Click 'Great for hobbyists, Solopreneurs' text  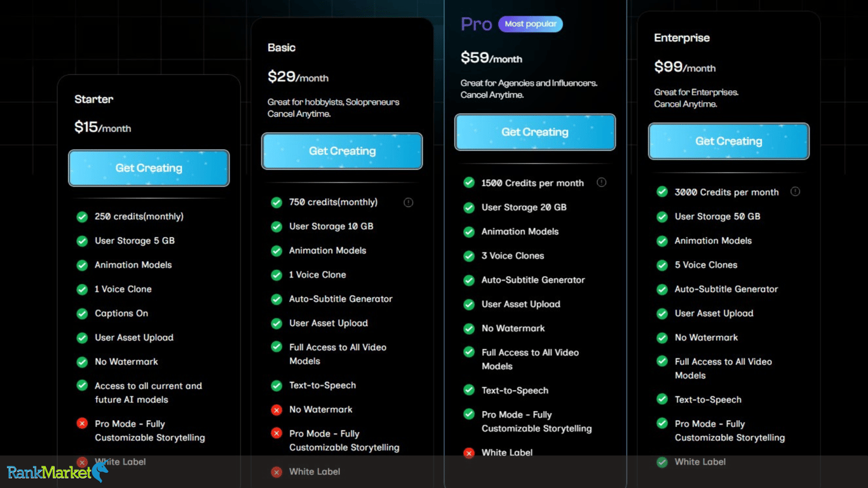[334, 102]
